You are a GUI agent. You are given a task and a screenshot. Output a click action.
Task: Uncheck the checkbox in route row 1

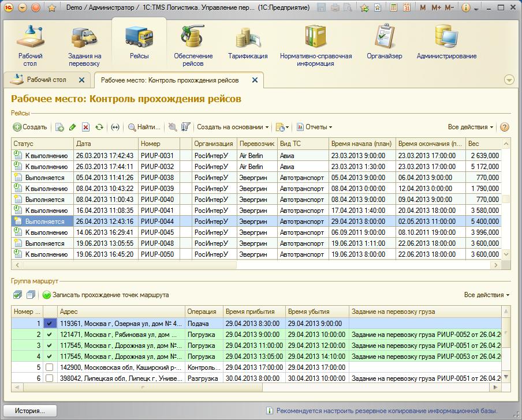point(49,324)
